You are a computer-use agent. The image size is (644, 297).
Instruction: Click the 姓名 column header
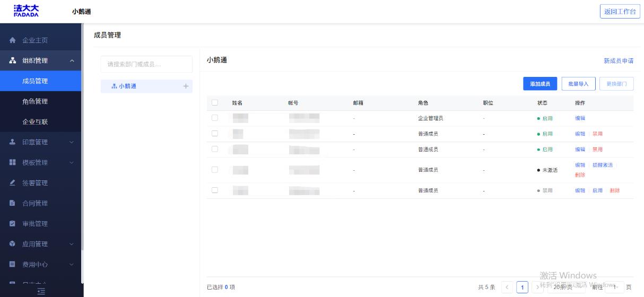tap(237, 103)
